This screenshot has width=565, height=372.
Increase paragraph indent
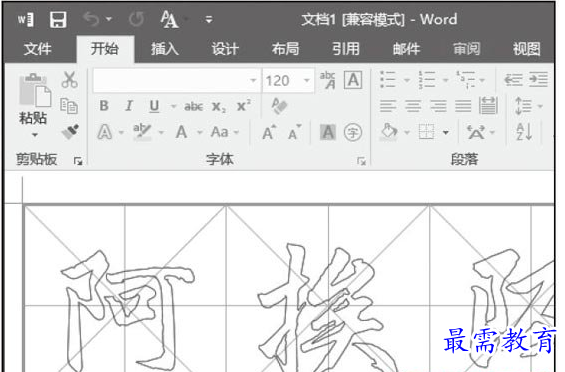(538, 80)
